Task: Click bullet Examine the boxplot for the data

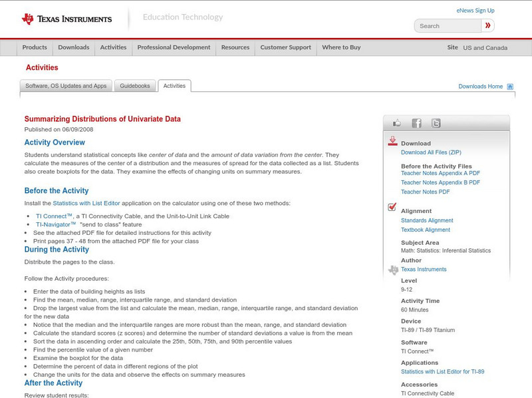Action: [78, 358]
